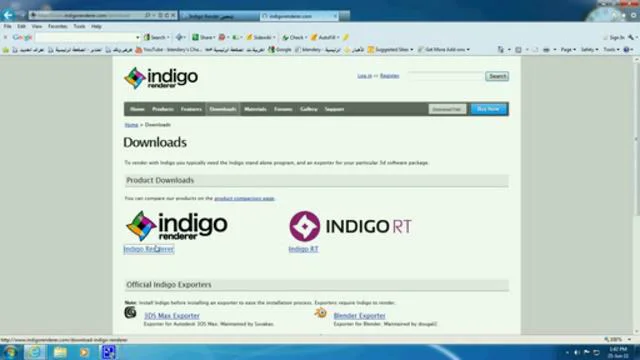
Task: Open the Blender Exporter link
Action: coord(359,316)
